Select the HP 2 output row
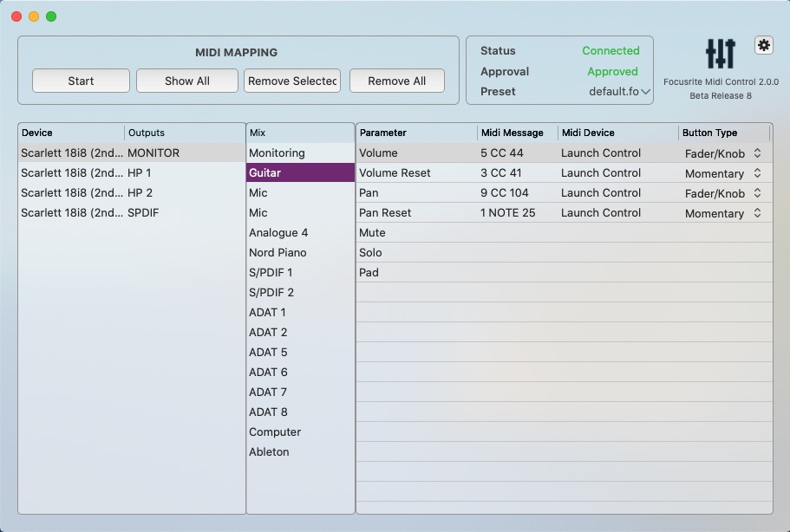 pyautogui.click(x=132, y=192)
